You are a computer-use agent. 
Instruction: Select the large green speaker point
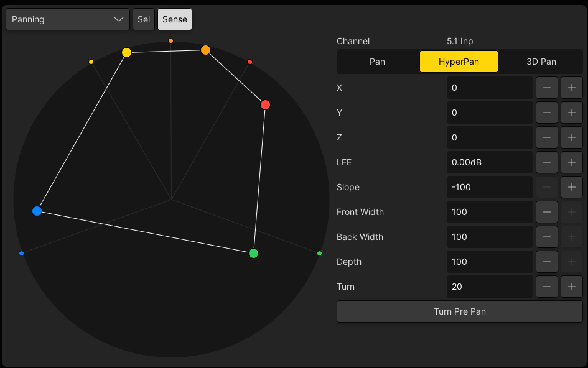click(x=253, y=253)
